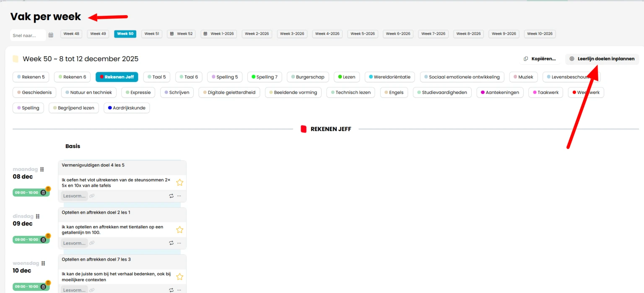
Task: Open three-dots menu on Monday's Vermenigvuldigen lesson
Action: point(179,196)
